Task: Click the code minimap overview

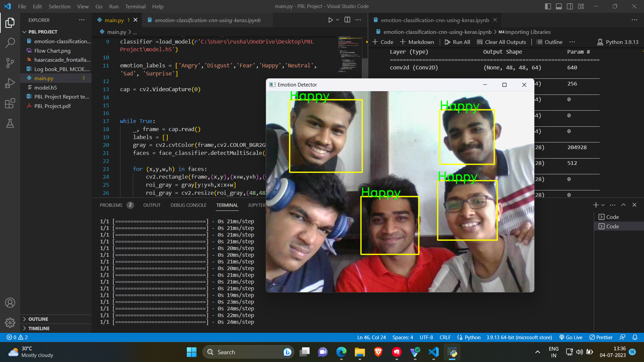Action: point(349,54)
